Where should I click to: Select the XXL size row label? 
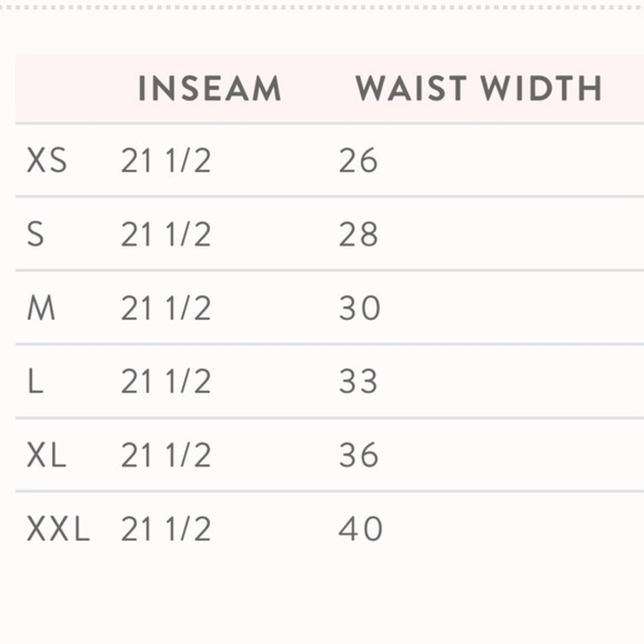tap(59, 529)
